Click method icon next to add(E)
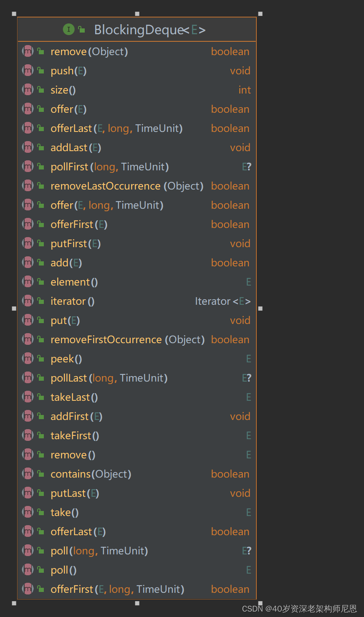This screenshot has width=364, height=617. click(28, 263)
